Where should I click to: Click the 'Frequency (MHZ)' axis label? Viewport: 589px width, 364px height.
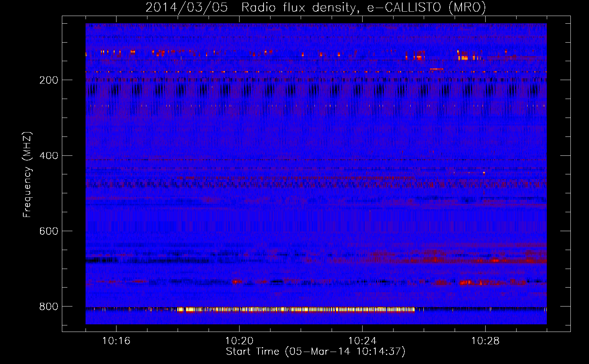click(27, 175)
